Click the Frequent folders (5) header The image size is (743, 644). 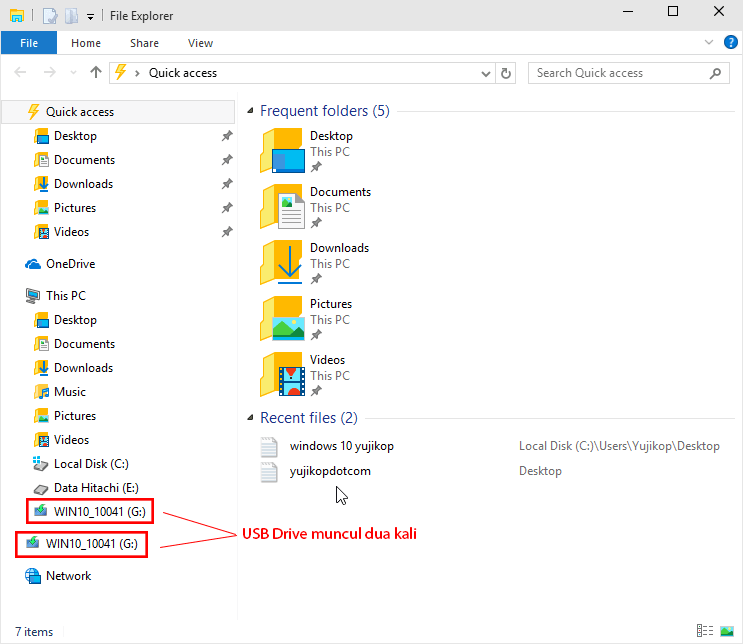[x=325, y=111]
